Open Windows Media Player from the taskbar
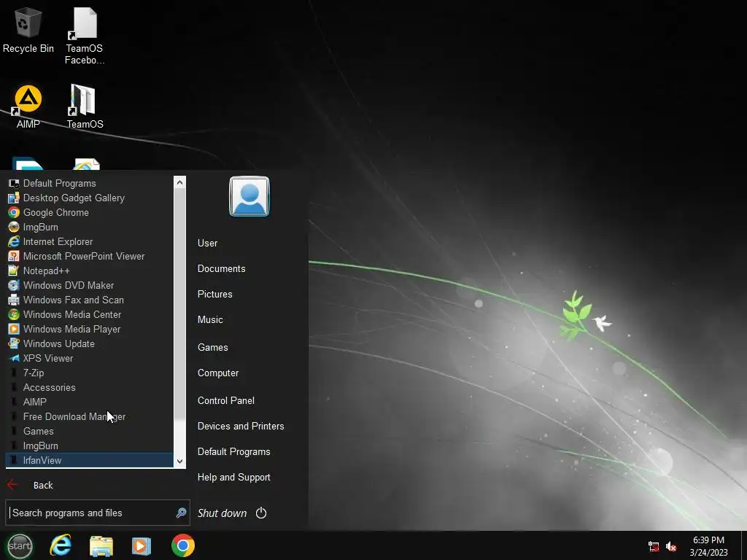 point(142,546)
